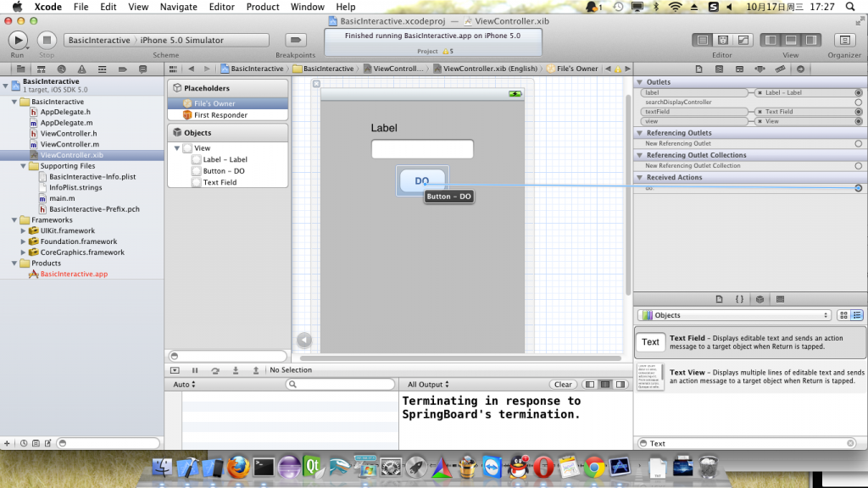Click the debug variables search field
868x488 pixels.
(340, 384)
